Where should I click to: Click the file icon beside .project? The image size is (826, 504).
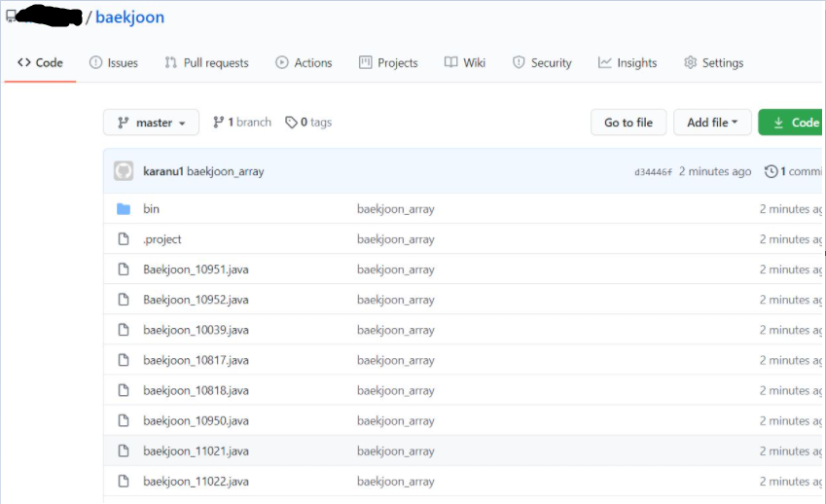tap(124, 239)
